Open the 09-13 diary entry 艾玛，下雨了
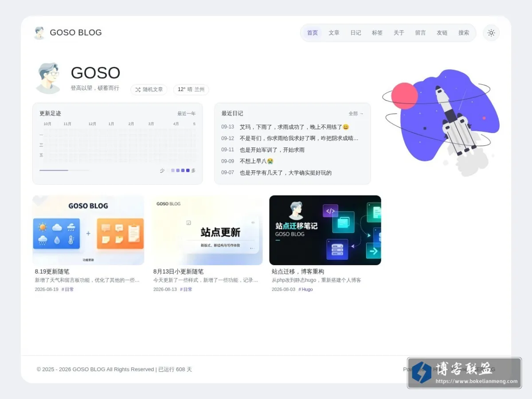The image size is (532, 399). (293, 127)
